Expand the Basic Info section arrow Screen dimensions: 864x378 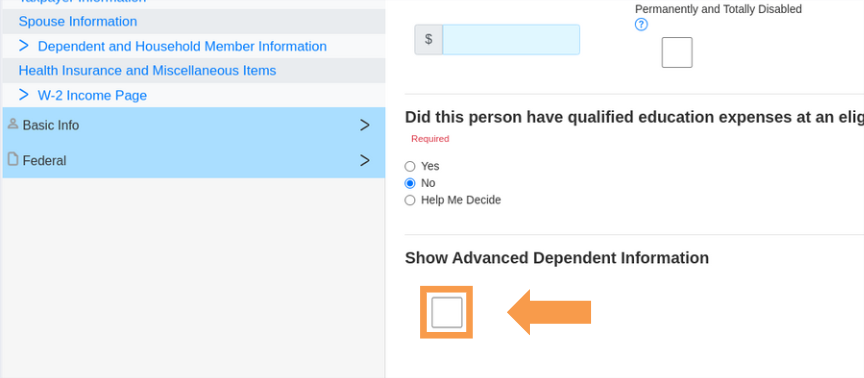coord(364,125)
